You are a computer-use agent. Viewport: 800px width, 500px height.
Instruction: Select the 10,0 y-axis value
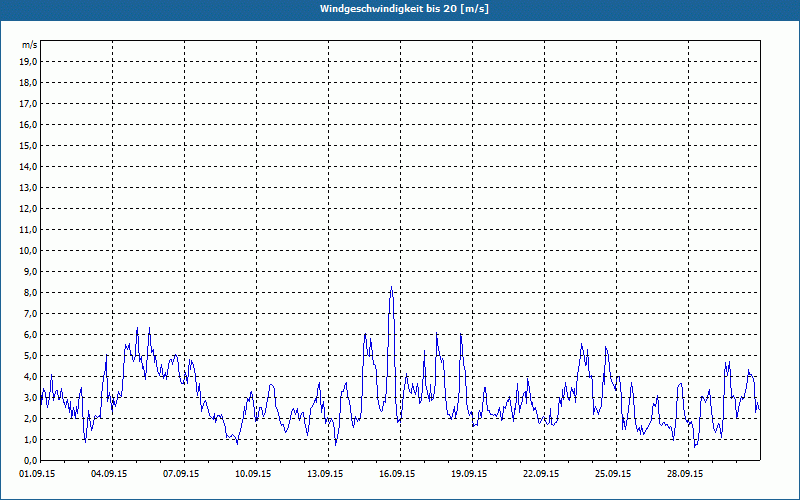point(29,251)
